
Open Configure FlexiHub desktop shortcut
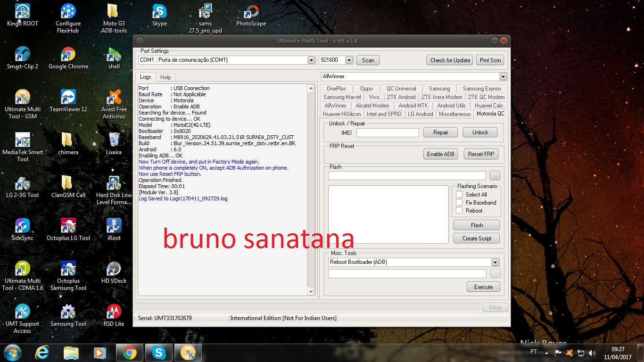coord(68,19)
